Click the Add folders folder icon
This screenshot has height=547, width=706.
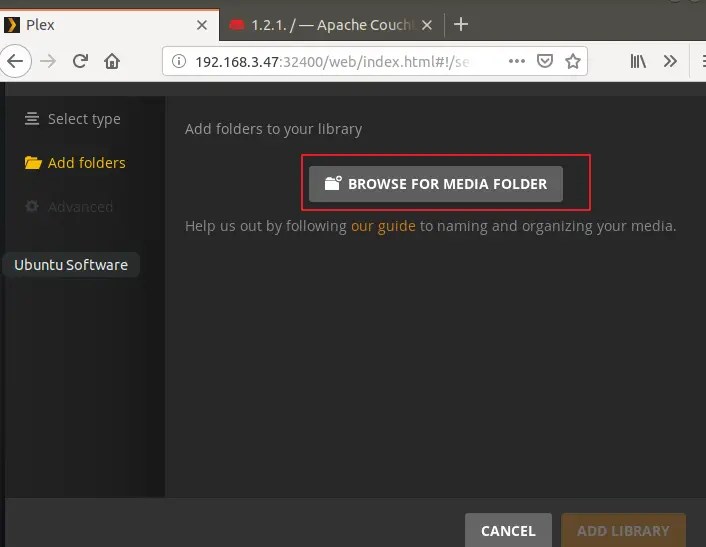[x=33, y=162]
